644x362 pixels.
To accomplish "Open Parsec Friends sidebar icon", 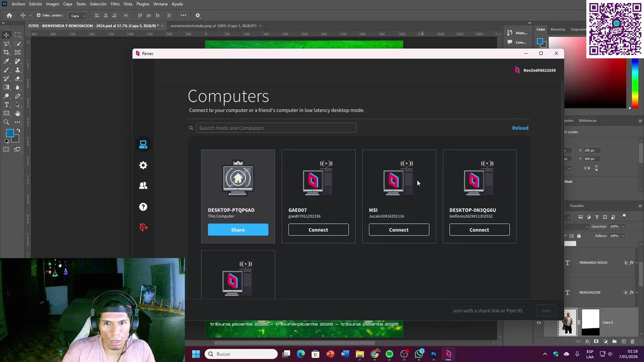I will point(143,186).
